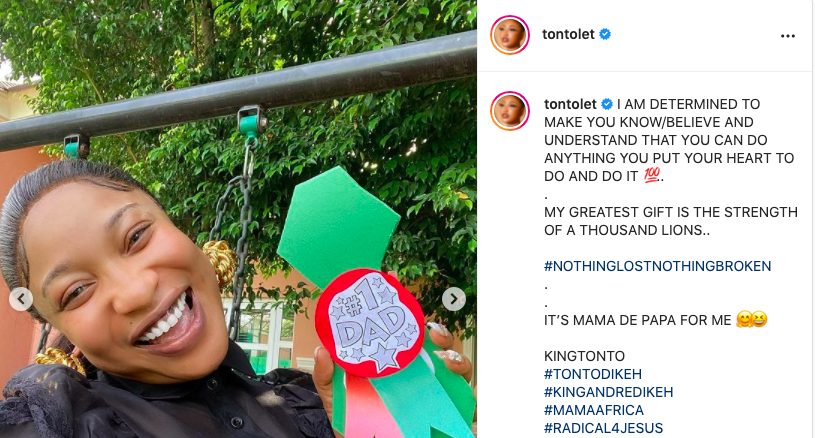Open the three-dot more options menu

coord(788,35)
